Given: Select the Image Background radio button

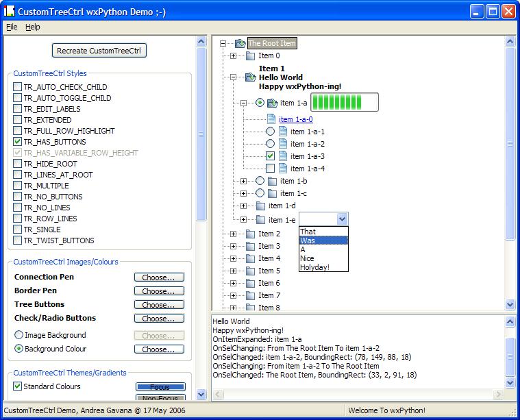Looking at the screenshot, I should pos(18,335).
